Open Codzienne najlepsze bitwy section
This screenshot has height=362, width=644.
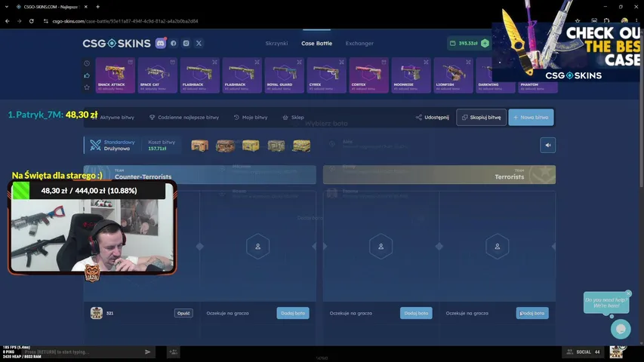184,118
